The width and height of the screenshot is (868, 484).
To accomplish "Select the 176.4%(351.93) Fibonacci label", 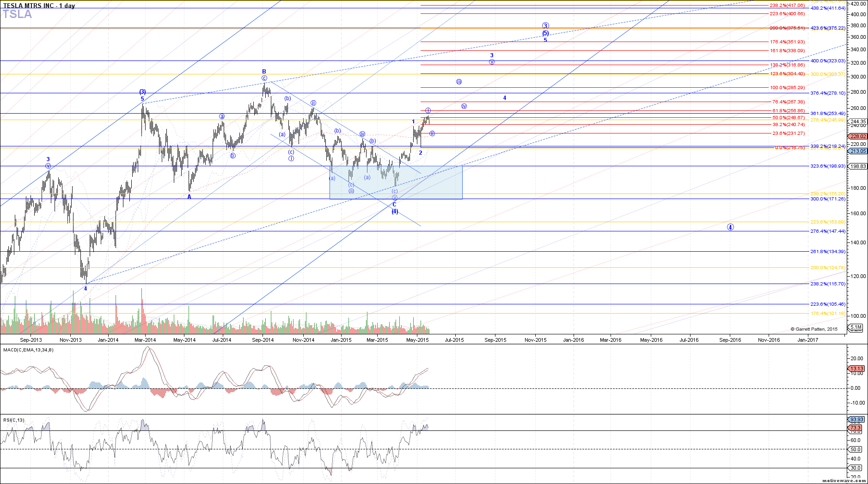I will (787, 42).
